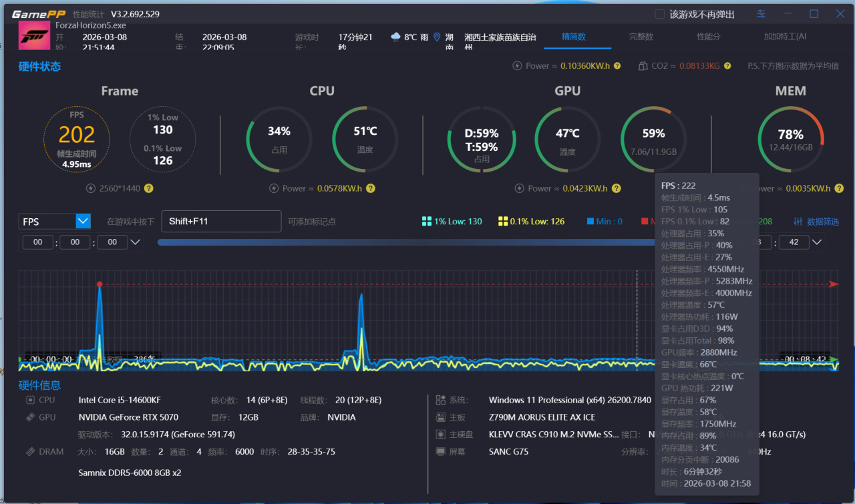The width and height of the screenshot is (855, 504).
Task: Click the text SANC G75
Action: [509, 452]
